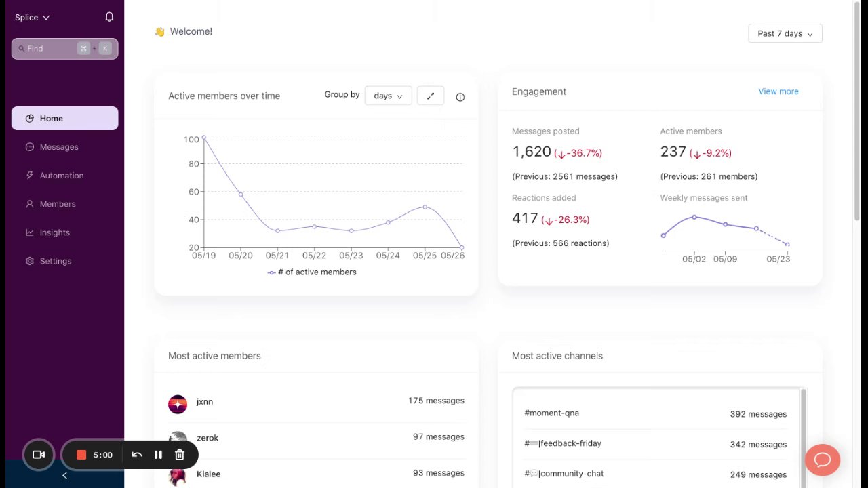Stop the recording with red square
Screen dimensions: 868x488
tap(81, 455)
